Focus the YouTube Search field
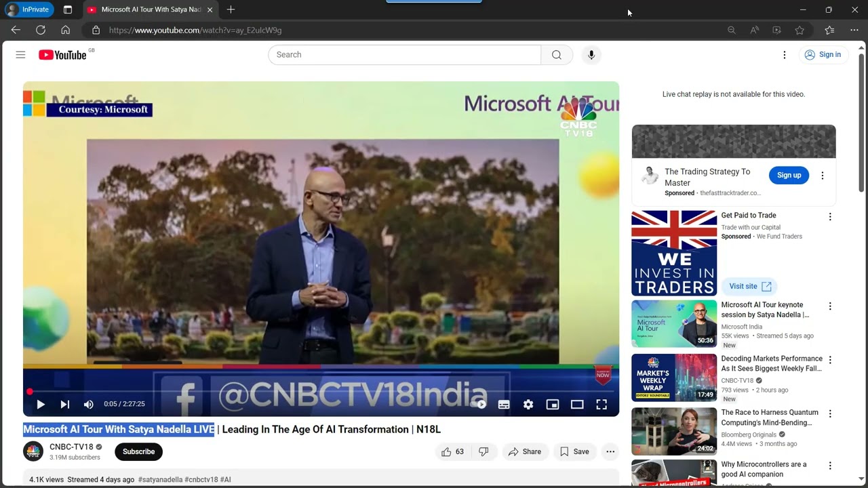 [405, 55]
